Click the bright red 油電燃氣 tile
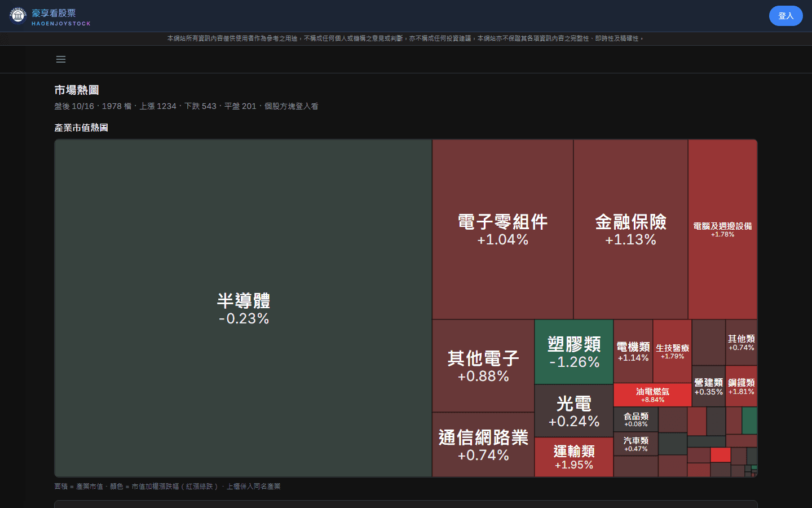The image size is (812, 508). [x=652, y=395]
